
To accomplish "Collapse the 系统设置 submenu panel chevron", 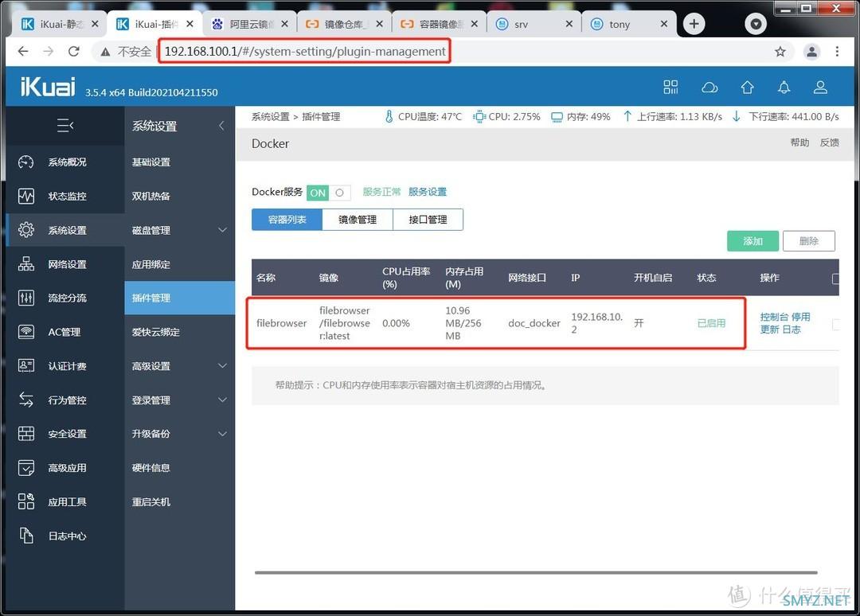I will click(221, 126).
